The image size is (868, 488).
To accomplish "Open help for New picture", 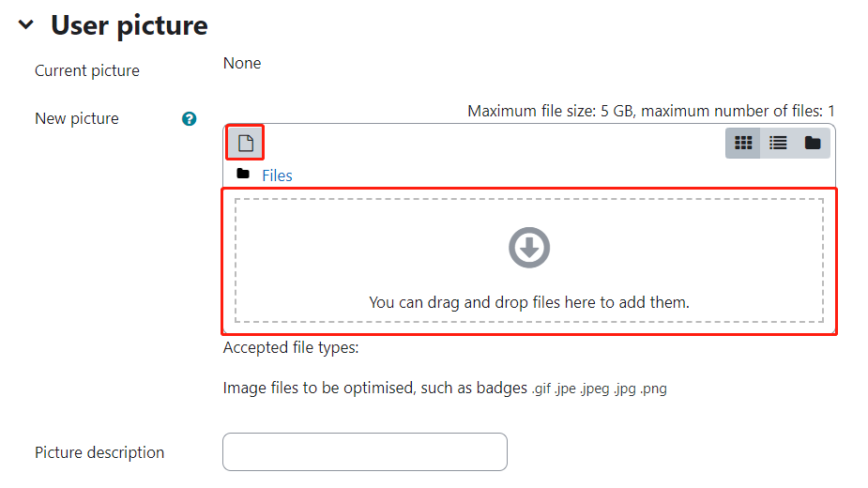I will click(189, 118).
